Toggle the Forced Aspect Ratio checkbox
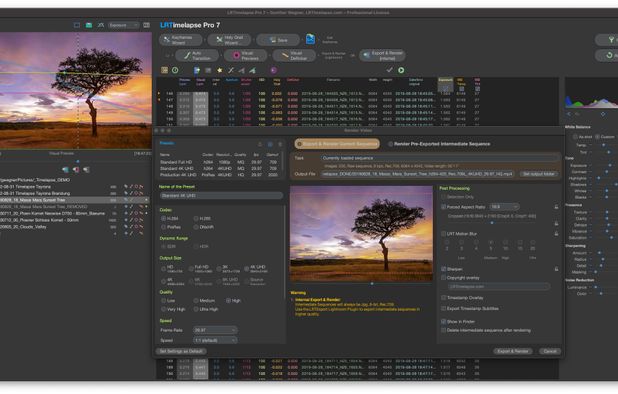Image resolution: width=618 pixels, height=394 pixels. 443,207
